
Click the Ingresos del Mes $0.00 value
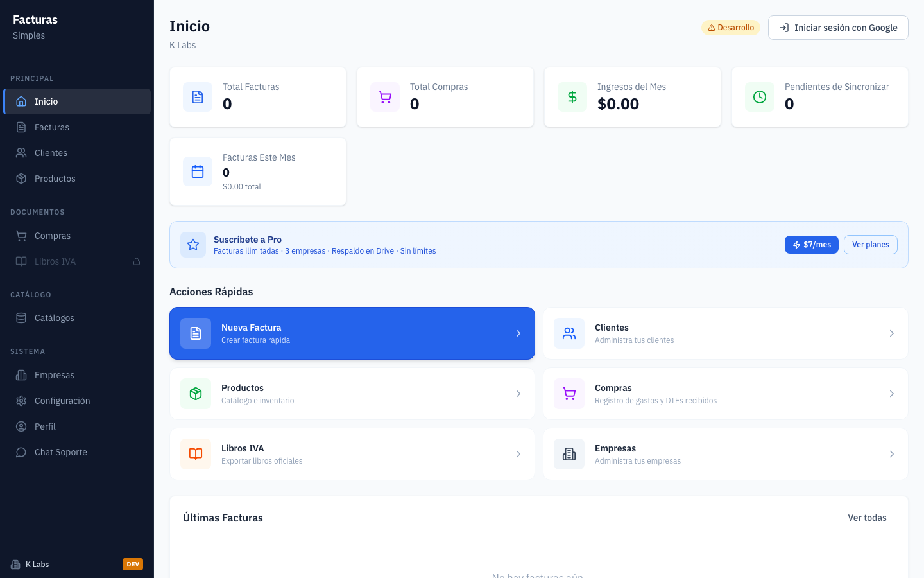point(618,104)
